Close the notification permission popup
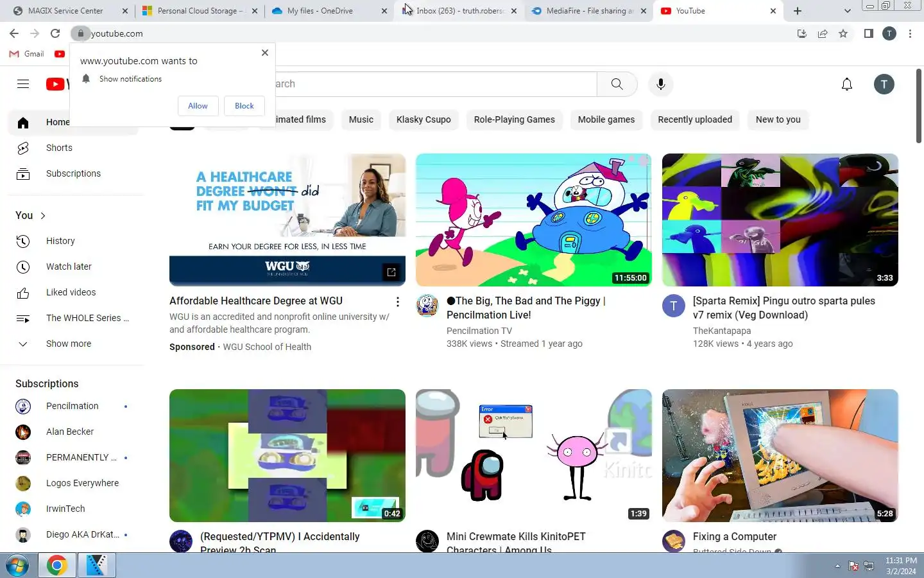The height and width of the screenshot is (578, 924). 265,53
